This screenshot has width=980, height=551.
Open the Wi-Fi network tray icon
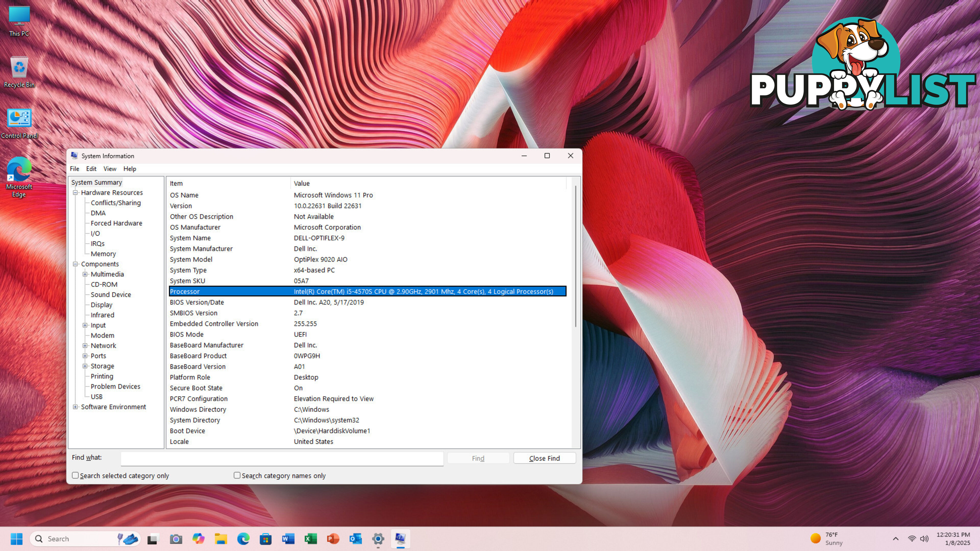[912, 539]
